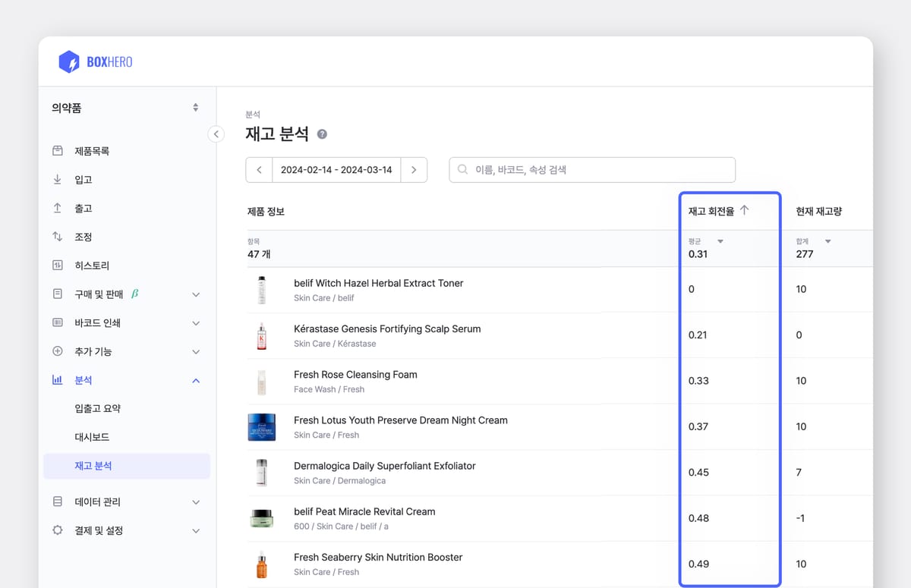The image size is (911, 588).
Task: Click the 이름, 바코드, 속성 search field
Action: click(x=592, y=169)
